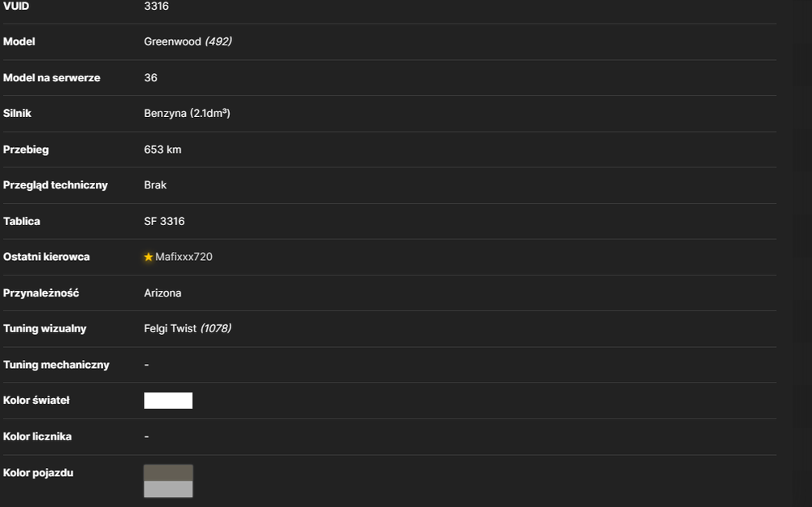This screenshot has width=812, height=507.
Task: Click the Felgi Twist tuning entry
Action: click(171, 329)
